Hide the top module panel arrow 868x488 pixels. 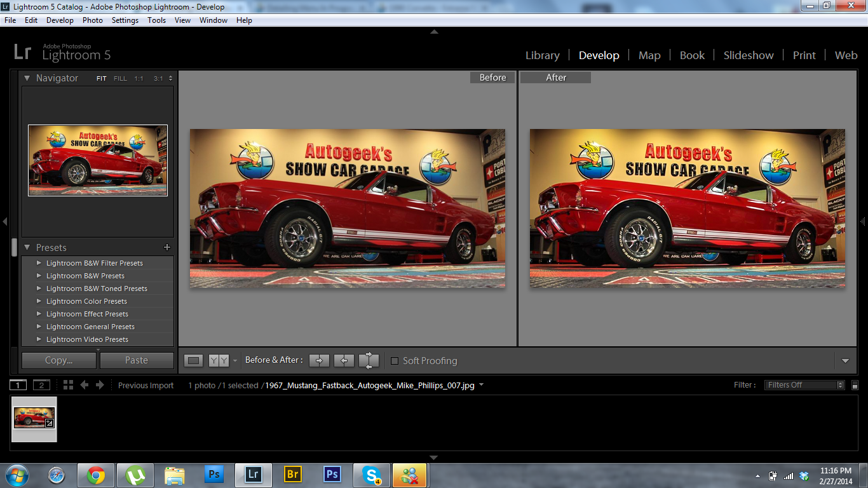(434, 31)
